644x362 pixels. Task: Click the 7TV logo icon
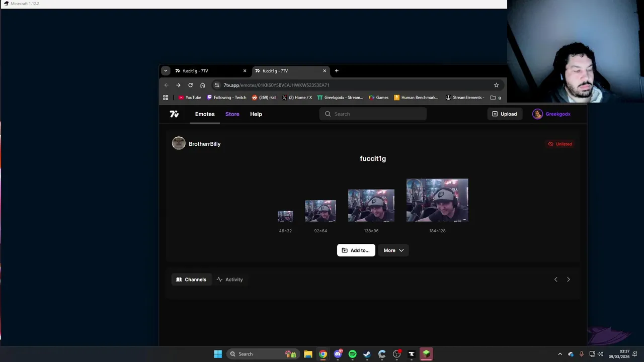tap(174, 114)
